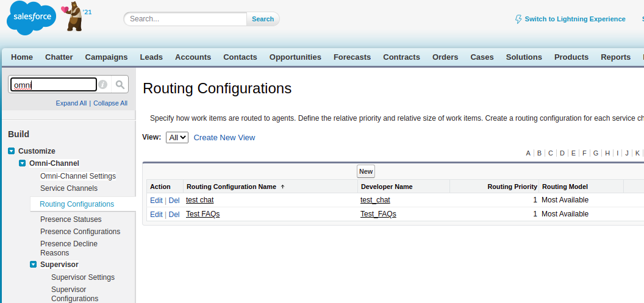Select Presence Statuses in the sidebar
Image resolution: width=644 pixels, height=303 pixels.
71,219
